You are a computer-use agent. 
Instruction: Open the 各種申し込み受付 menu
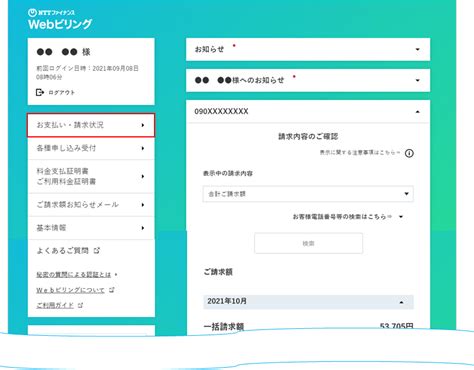click(x=91, y=148)
